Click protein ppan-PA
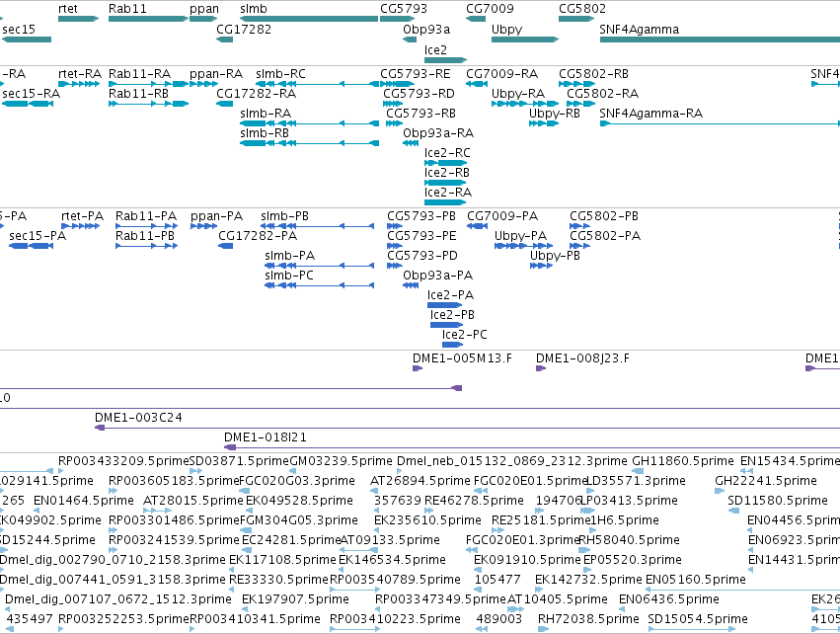This screenshot has width=840, height=634. pos(203,226)
